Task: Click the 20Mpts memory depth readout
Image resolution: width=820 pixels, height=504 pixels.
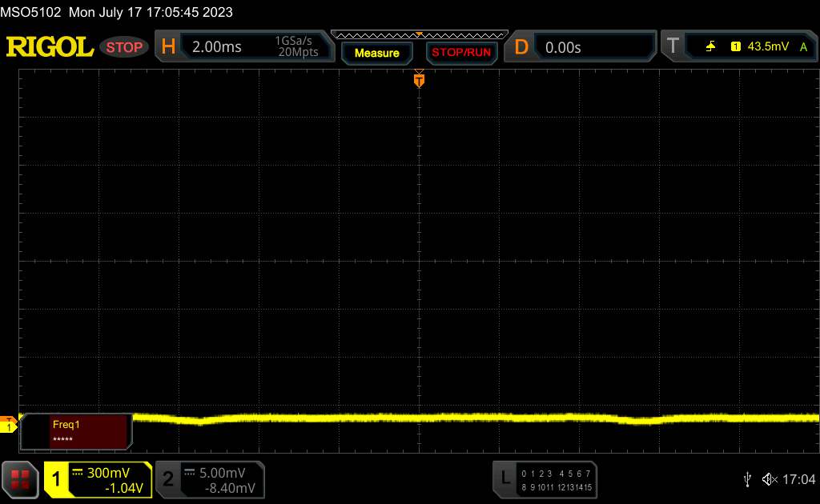Action: (298, 52)
